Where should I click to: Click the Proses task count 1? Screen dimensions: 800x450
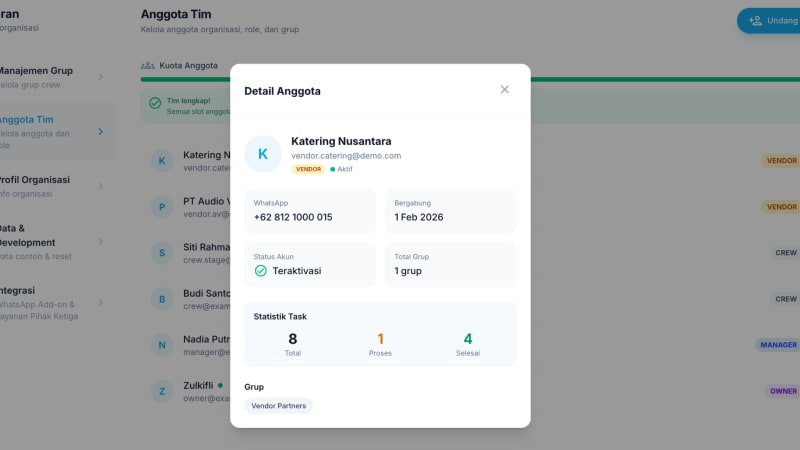tap(380, 339)
